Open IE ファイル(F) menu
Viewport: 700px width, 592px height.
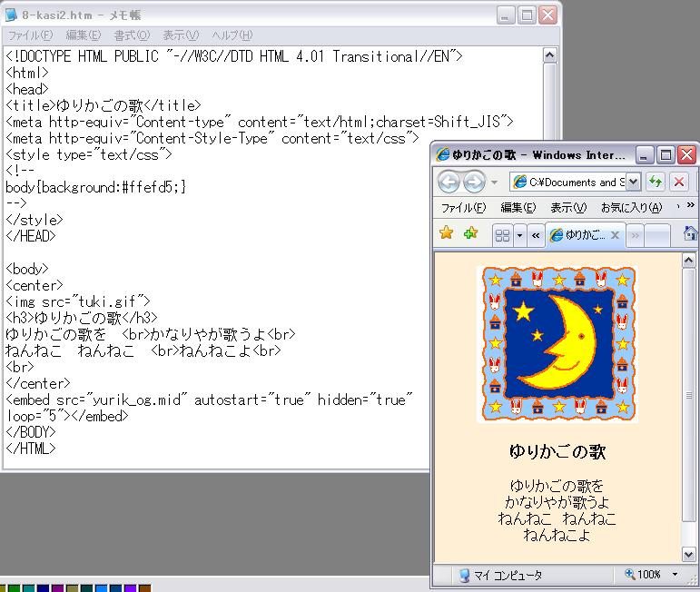[463, 208]
